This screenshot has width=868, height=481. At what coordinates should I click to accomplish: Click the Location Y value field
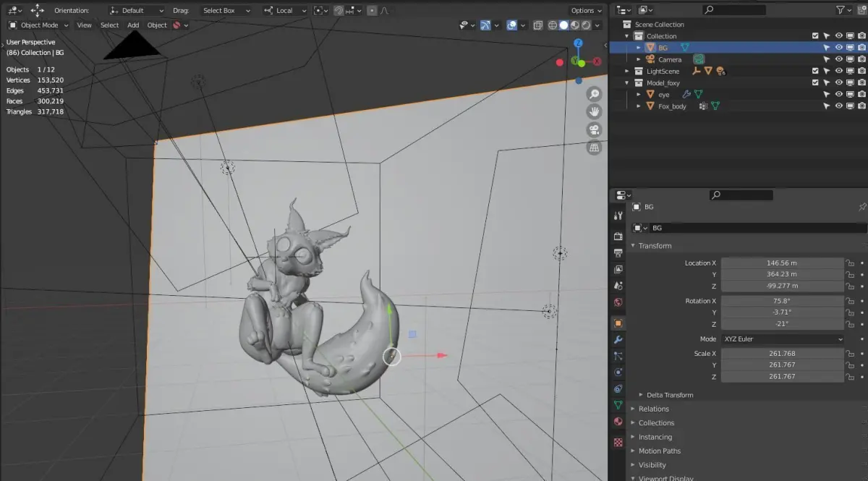click(783, 274)
